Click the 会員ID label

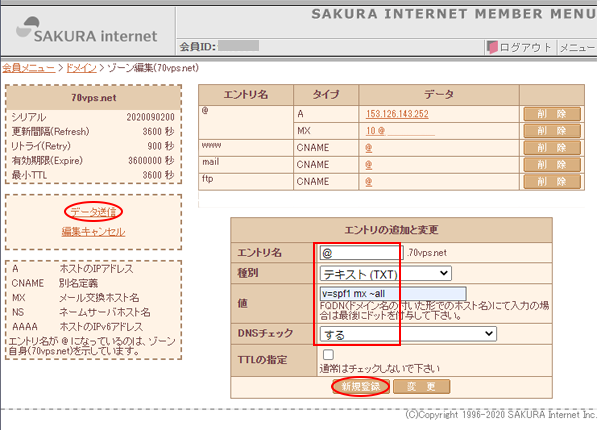click(198, 47)
